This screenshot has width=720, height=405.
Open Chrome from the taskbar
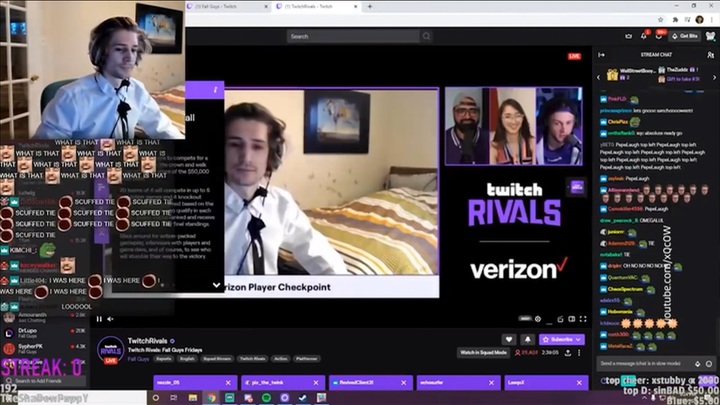point(211,398)
